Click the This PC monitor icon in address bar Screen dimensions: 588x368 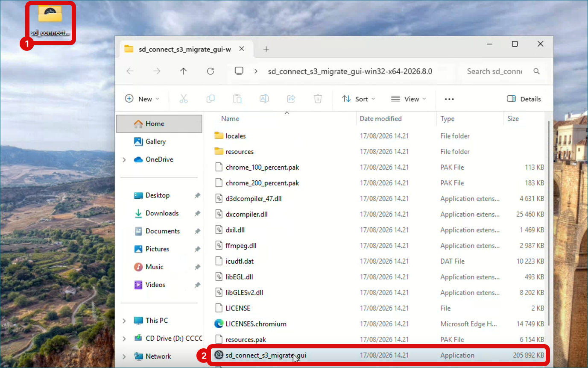click(x=239, y=71)
